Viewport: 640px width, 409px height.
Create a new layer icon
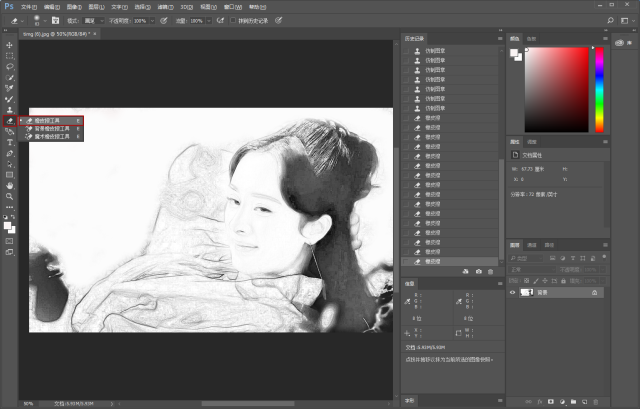point(584,402)
